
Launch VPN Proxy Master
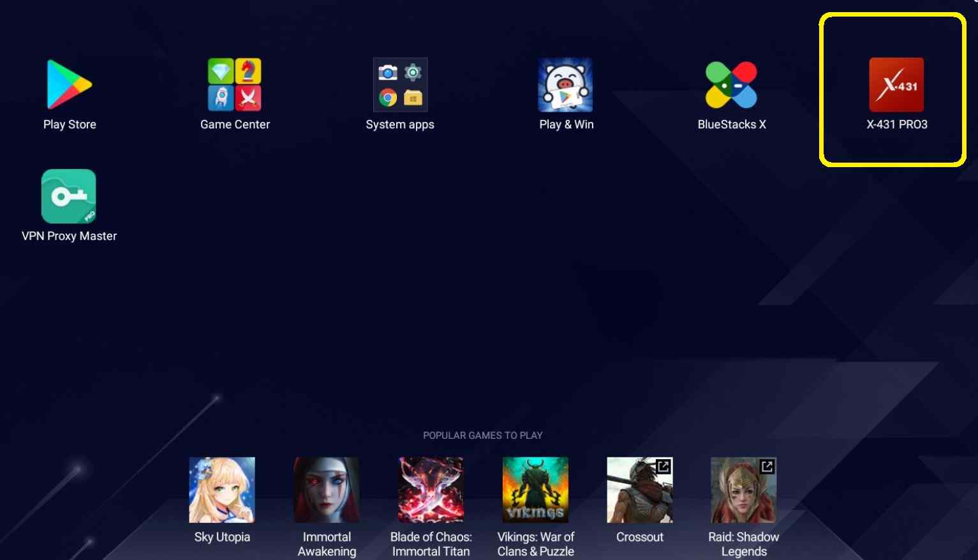69,196
